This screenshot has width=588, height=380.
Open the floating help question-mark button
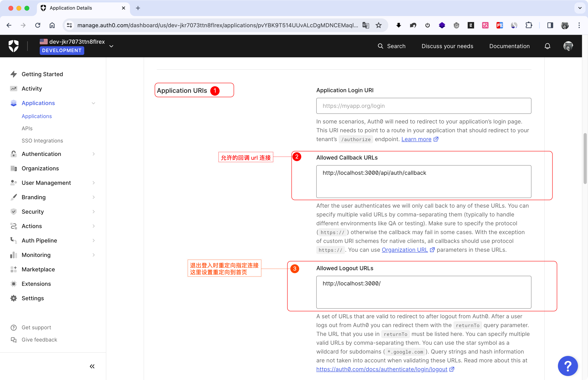click(x=568, y=366)
